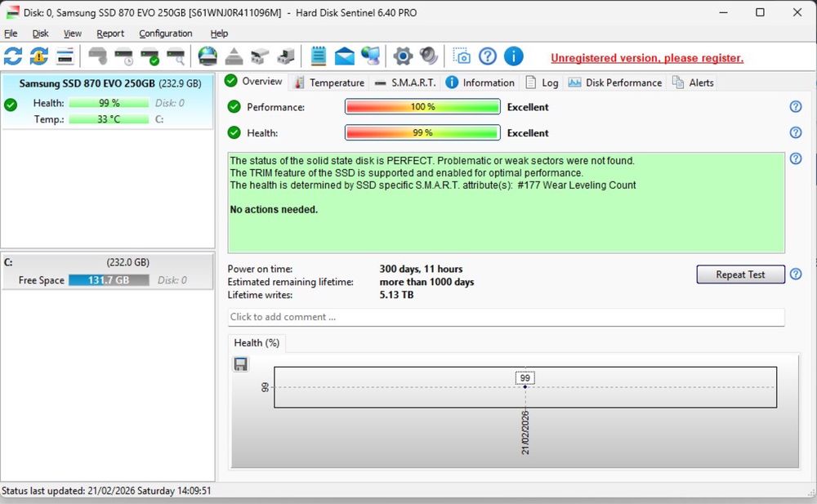Screen dimensions: 817x504
Task: Click the camera screenshot capture icon
Action: (x=461, y=56)
